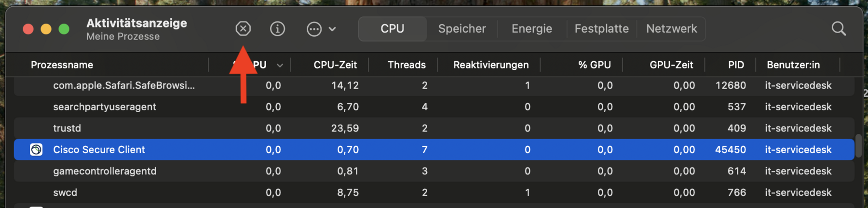This screenshot has height=208, width=868.
Task: Click the vertical scrollbar thumb of process list
Action: click(x=858, y=145)
